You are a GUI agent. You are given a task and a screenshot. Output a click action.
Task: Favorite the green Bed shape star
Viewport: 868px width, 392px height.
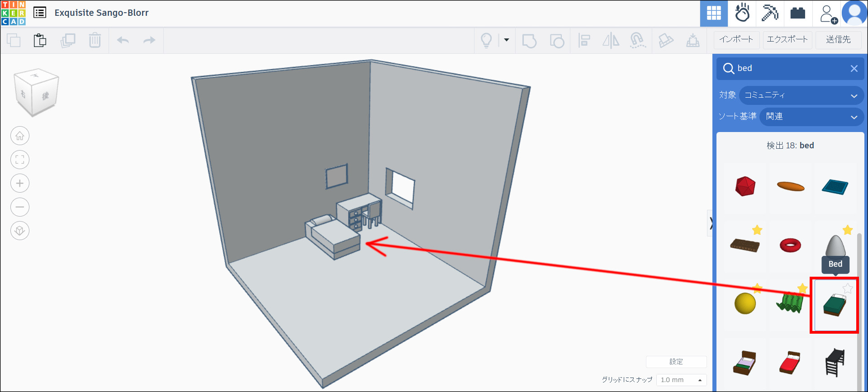pyautogui.click(x=848, y=288)
